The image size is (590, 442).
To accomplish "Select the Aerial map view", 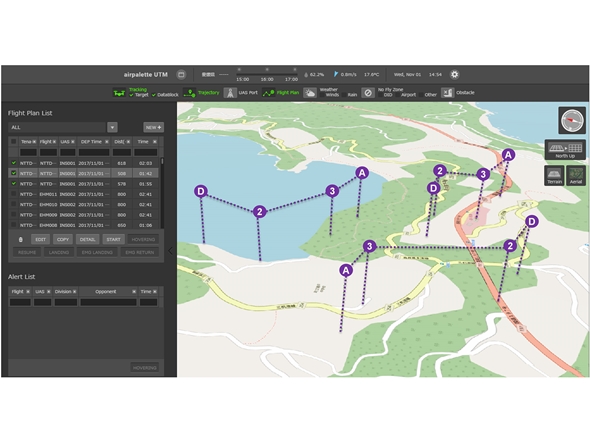I will point(576,176).
